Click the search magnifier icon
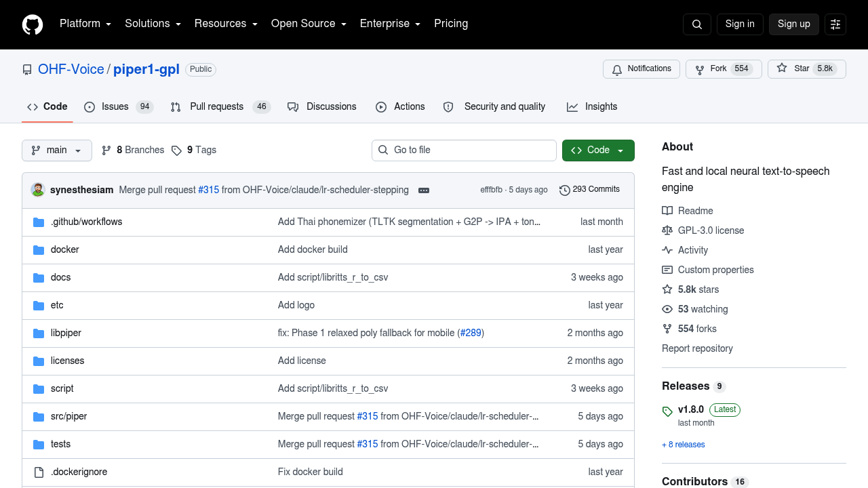Screen dimensions: 868x488 (x=697, y=24)
